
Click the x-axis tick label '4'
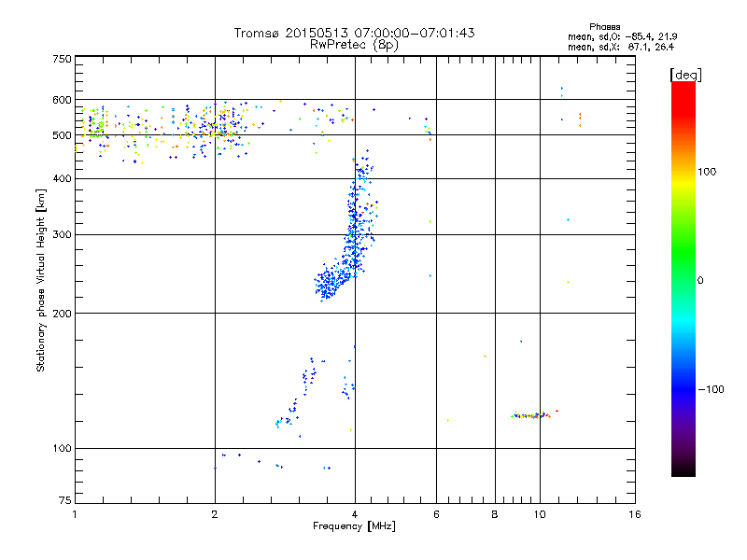pos(355,514)
